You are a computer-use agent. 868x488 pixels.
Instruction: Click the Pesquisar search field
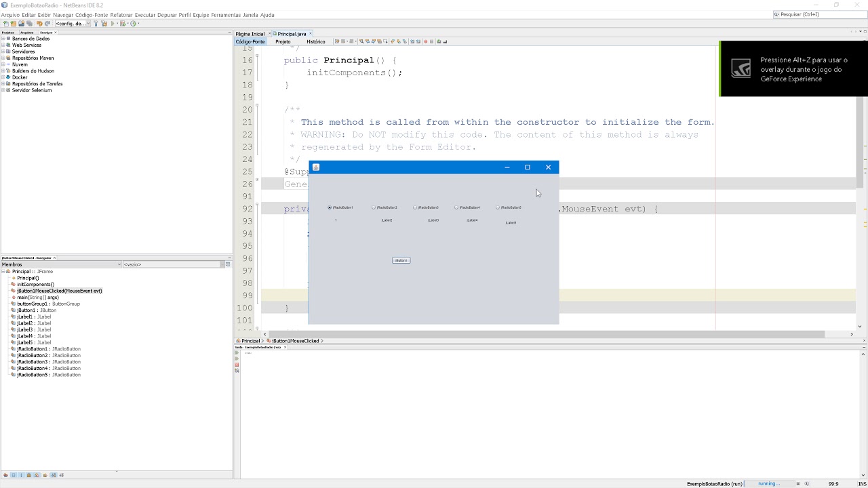click(x=819, y=14)
